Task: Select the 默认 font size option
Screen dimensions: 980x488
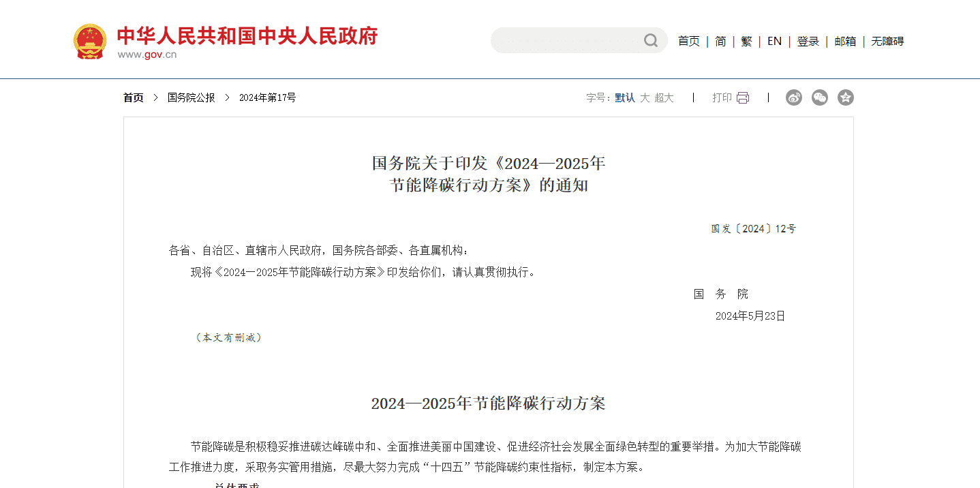Action: (x=625, y=98)
